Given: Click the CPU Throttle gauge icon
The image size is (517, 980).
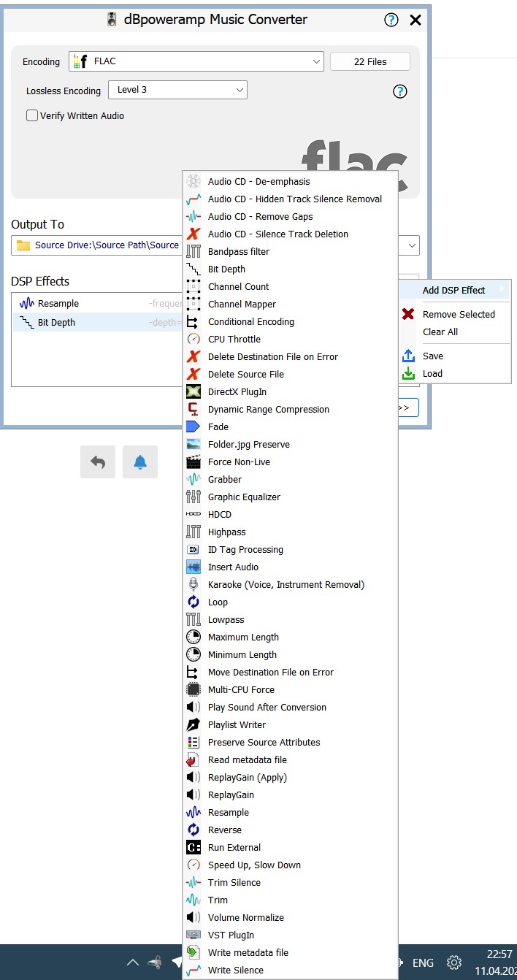Looking at the screenshot, I should pyautogui.click(x=194, y=339).
